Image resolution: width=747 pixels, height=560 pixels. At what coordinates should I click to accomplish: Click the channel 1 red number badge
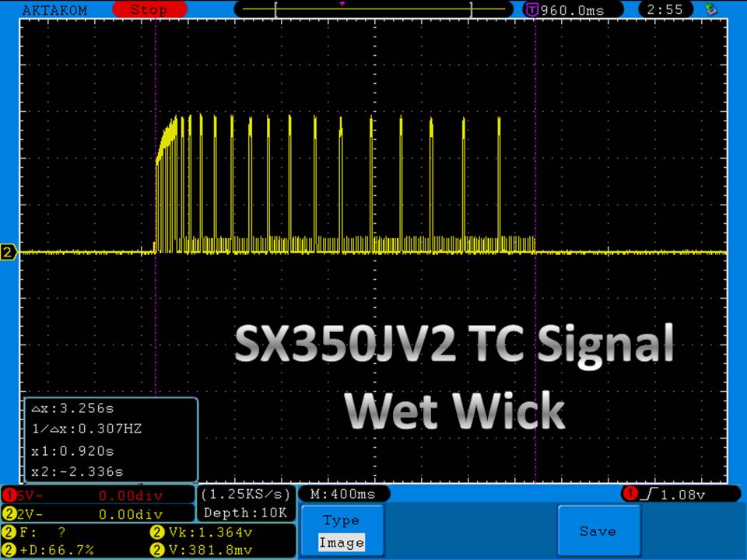coord(9,495)
